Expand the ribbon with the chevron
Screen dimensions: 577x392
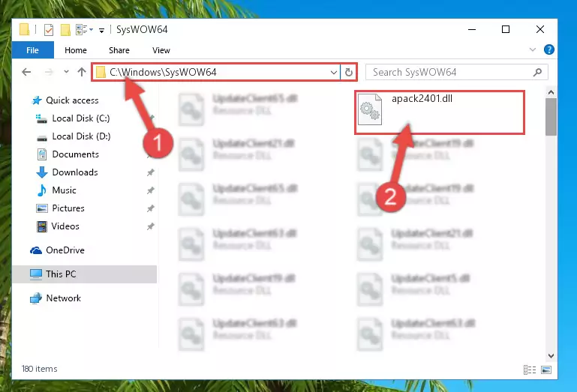[x=532, y=49]
